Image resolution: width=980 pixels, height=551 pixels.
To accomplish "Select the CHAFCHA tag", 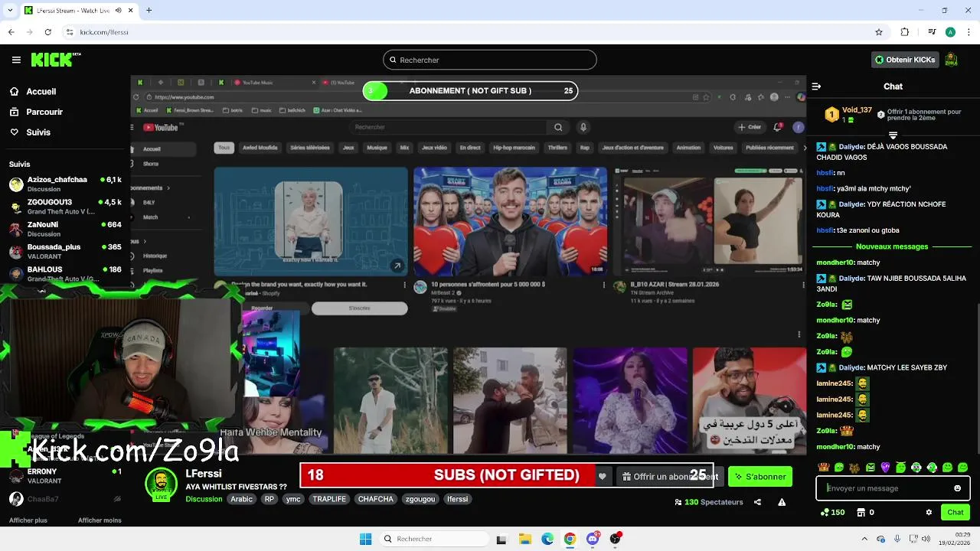I will [375, 499].
